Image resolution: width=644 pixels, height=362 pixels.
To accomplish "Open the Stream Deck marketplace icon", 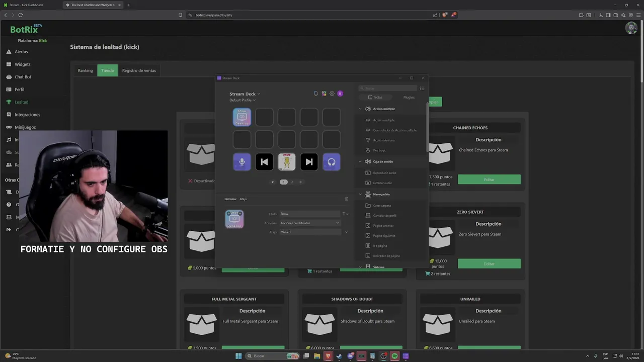I will pyautogui.click(x=324, y=94).
